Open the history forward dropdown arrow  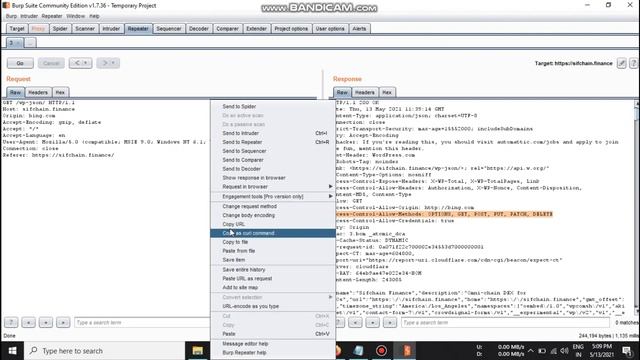tap(113, 63)
